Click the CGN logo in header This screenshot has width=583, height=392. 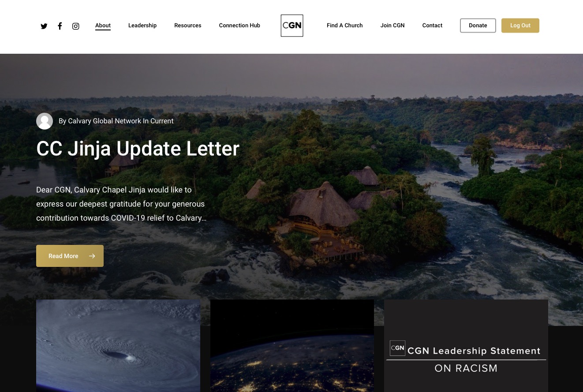pos(292,26)
